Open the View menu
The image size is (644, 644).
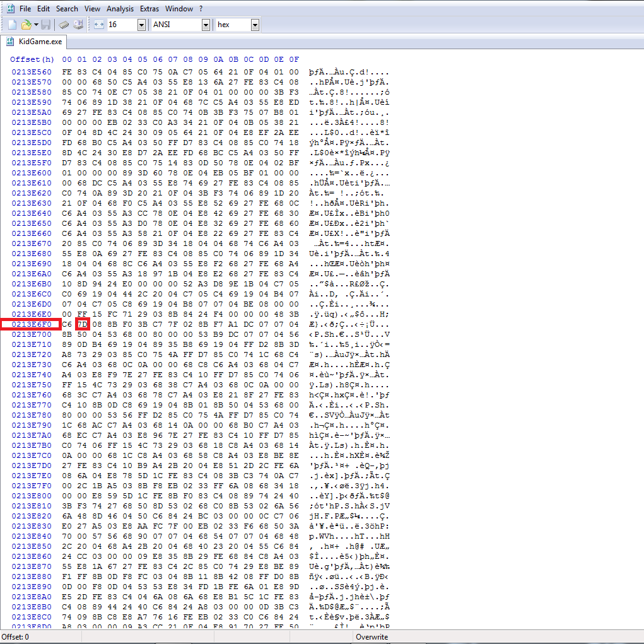93,9
